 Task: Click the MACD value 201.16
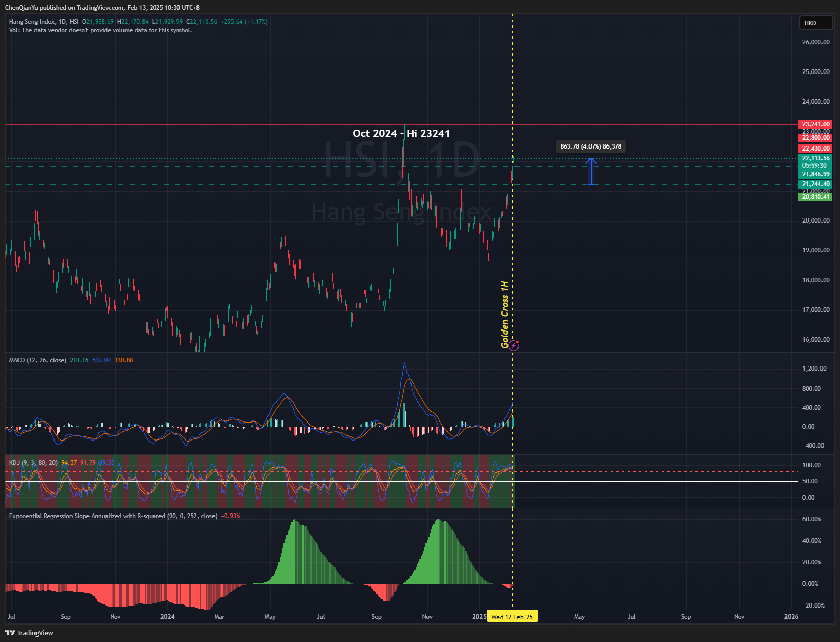(79, 360)
